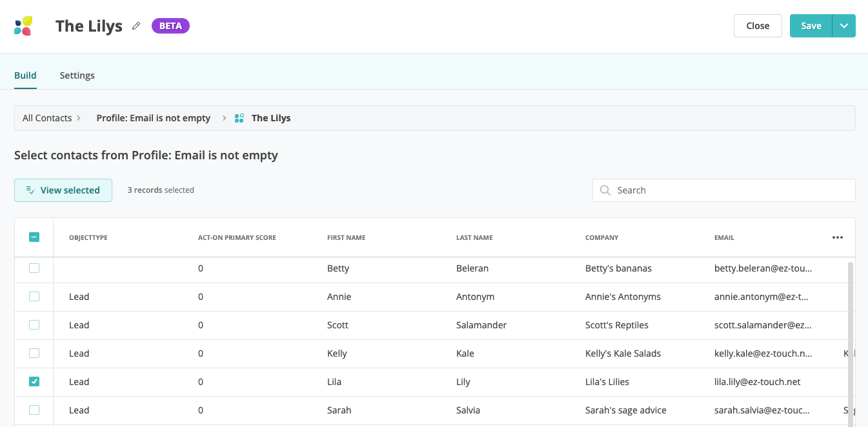Click the scott.salamander email cell
This screenshot has height=427, width=868.
[x=763, y=325]
